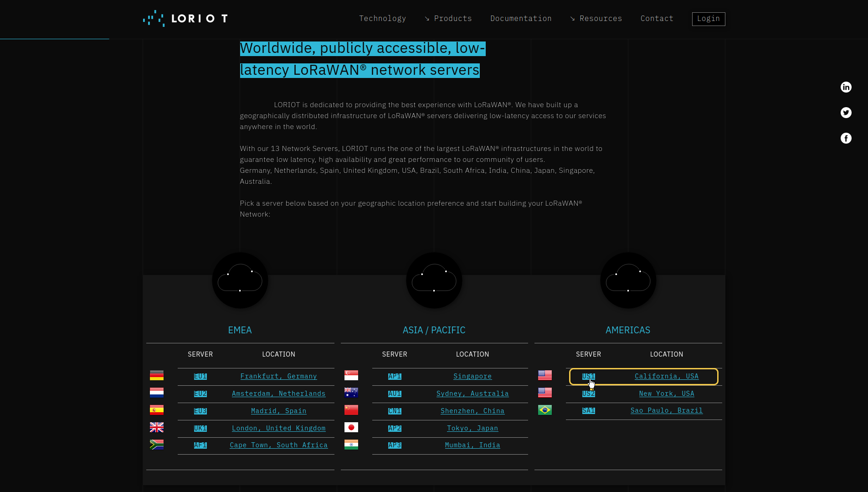868x492 pixels.
Task: Open Cape Town, South Africa link
Action: tap(278, 445)
